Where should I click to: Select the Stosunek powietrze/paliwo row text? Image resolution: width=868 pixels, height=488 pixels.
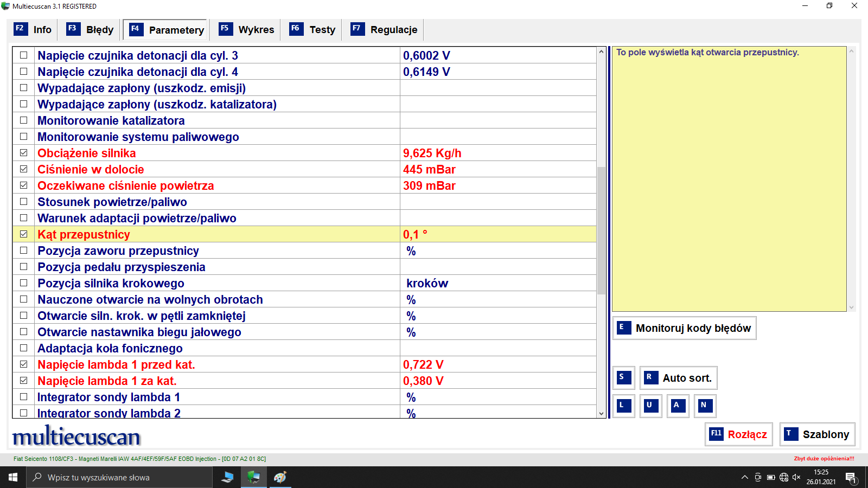[x=112, y=202]
